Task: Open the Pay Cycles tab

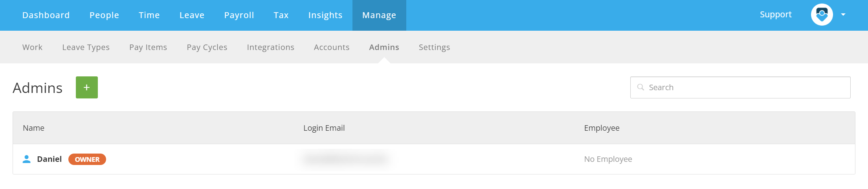Action: pos(207,47)
